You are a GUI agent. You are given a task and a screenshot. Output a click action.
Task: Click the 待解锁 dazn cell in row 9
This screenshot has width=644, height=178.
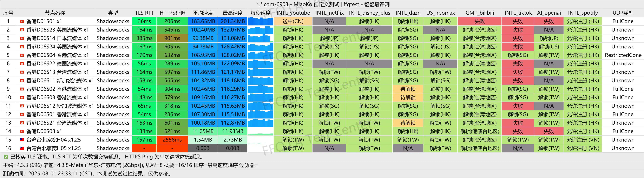coord(408,89)
